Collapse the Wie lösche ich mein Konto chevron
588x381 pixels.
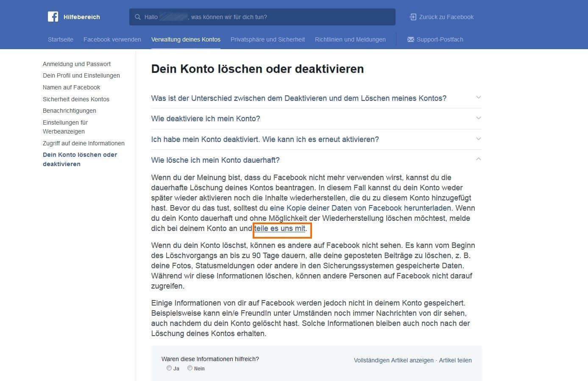[x=478, y=159]
